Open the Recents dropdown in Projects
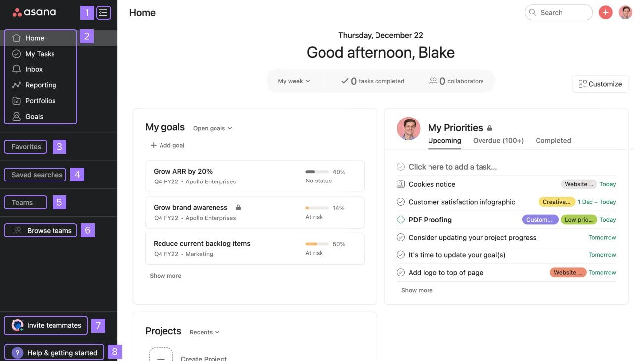This screenshot has width=644, height=361. click(204, 332)
